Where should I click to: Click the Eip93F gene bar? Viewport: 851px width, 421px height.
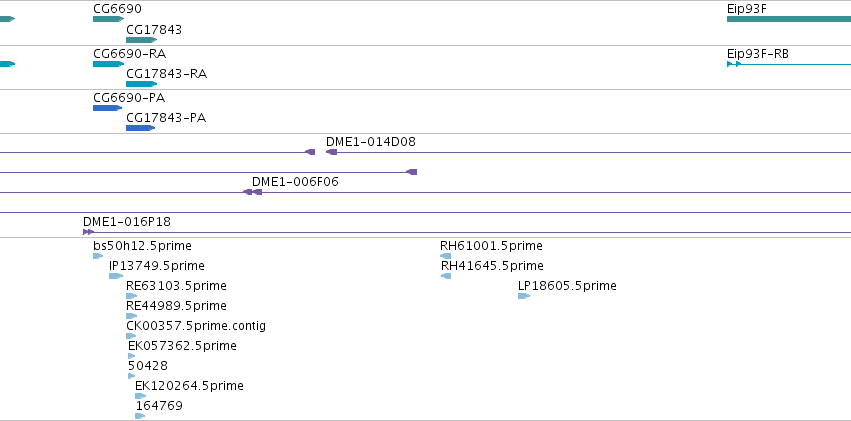point(789,19)
